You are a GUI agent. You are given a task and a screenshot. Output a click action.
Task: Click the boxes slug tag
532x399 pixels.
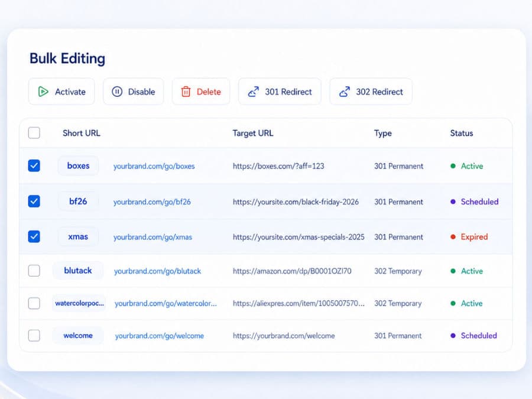click(78, 166)
